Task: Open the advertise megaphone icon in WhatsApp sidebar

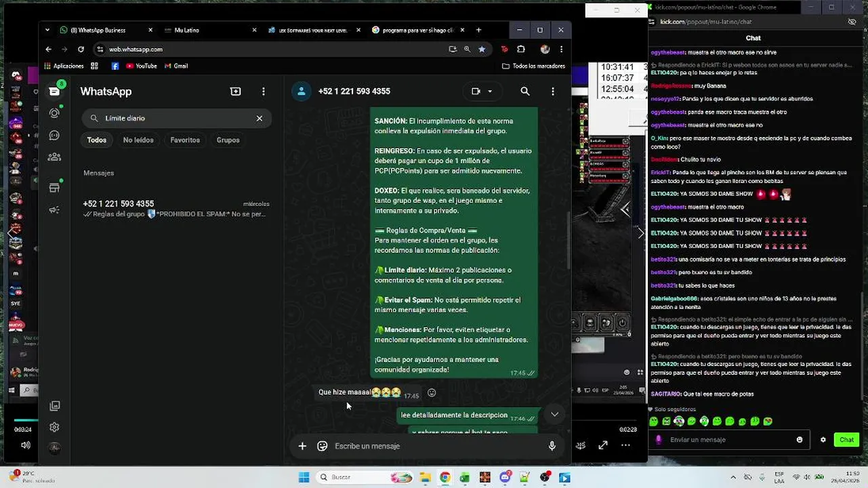Action: point(54,210)
